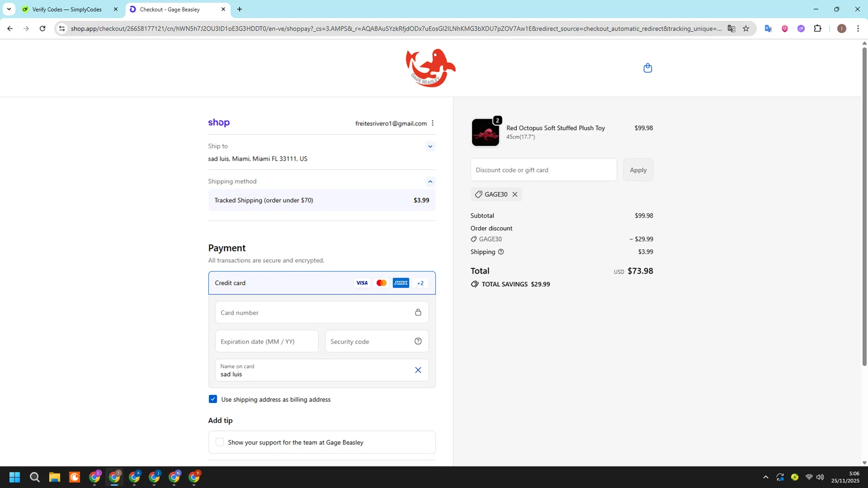Screen dimensions: 868x488
Task: Switch to Verify Codes SimplyCodes tab
Action: point(68,9)
